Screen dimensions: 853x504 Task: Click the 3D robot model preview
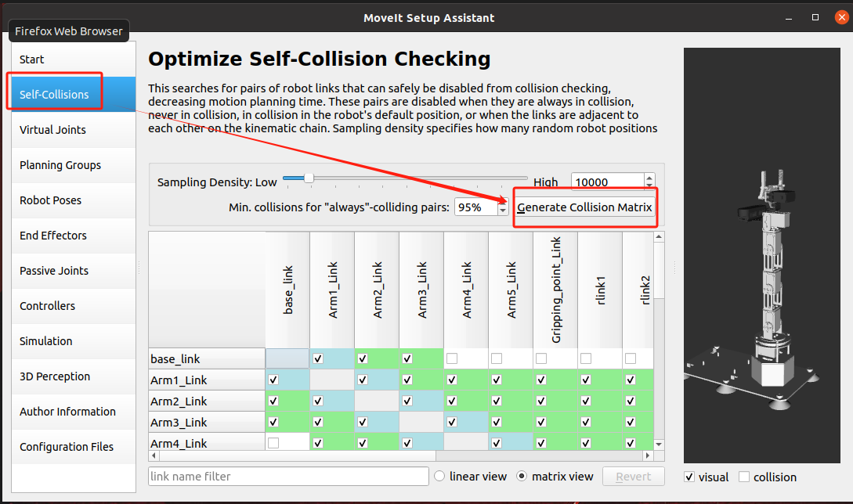point(761,256)
